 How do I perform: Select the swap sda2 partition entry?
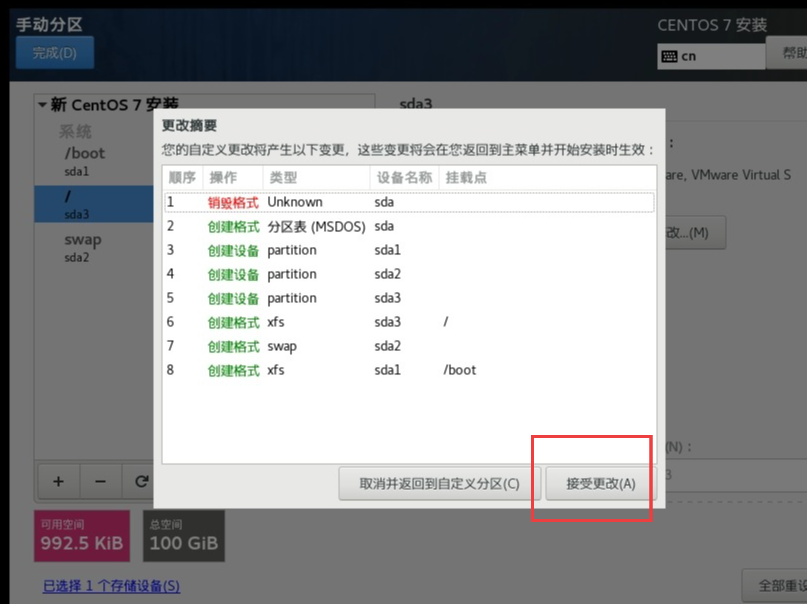94,247
